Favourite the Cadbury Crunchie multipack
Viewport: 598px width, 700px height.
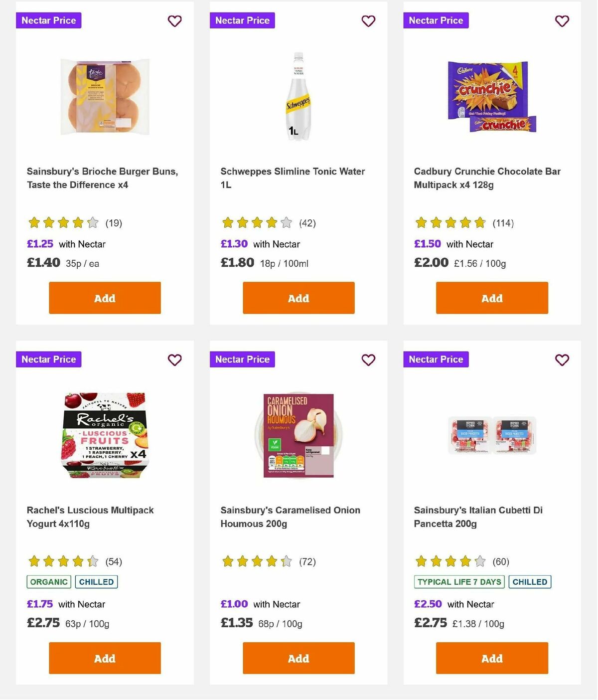pyautogui.click(x=562, y=21)
